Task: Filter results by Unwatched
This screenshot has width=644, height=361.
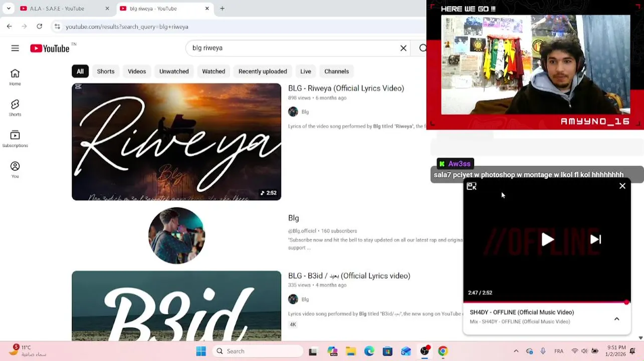Action: tap(174, 71)
